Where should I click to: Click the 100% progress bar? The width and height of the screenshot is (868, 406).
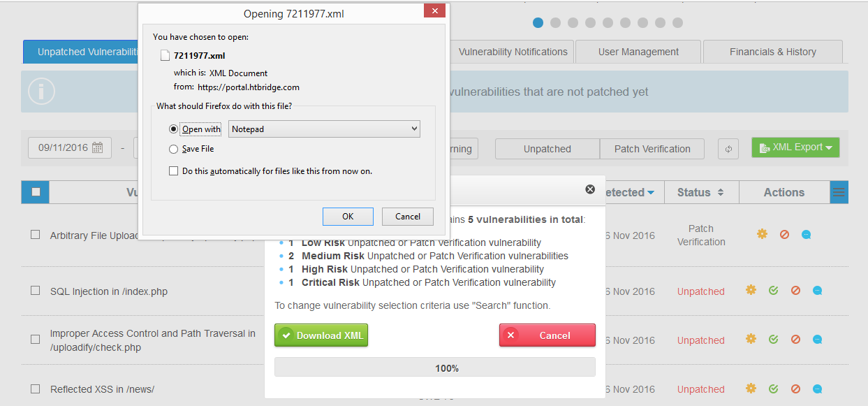coord(434,366)
